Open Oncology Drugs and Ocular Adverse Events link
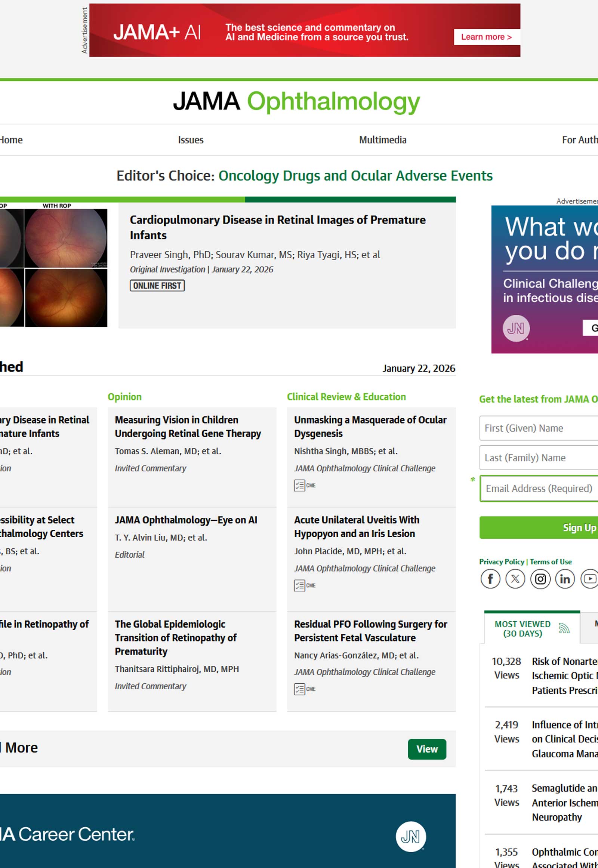Screen dimensions: 598x868 tap(355, 176)
